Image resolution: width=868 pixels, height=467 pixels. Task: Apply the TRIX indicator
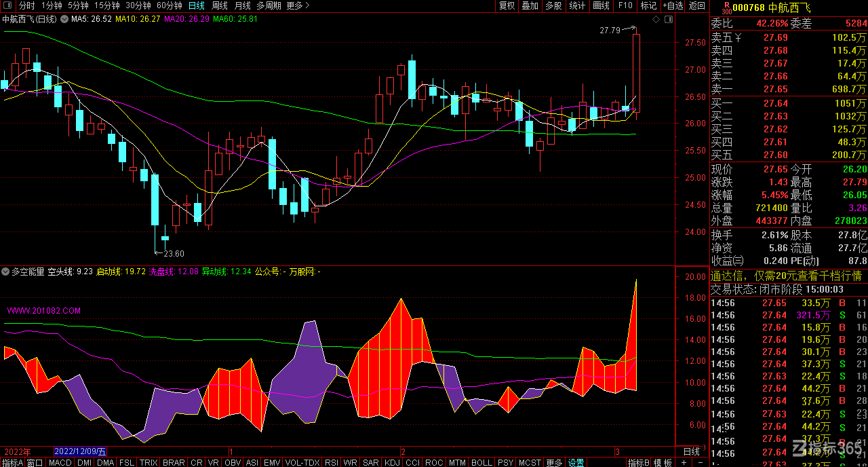(149, 462)
